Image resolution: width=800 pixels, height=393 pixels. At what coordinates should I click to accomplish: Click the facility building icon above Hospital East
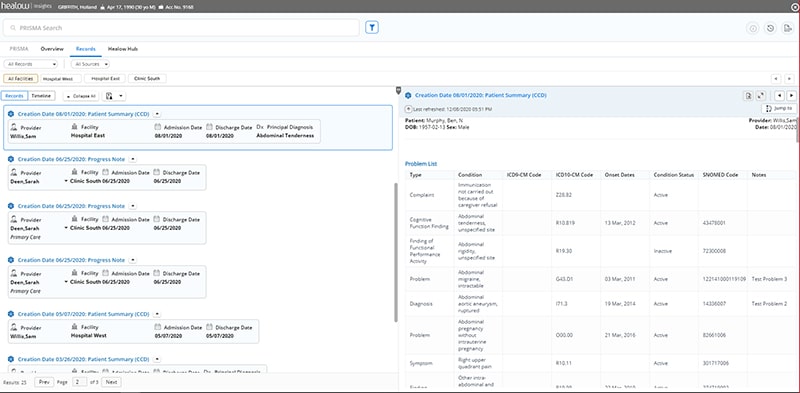[x=74, y=127]
